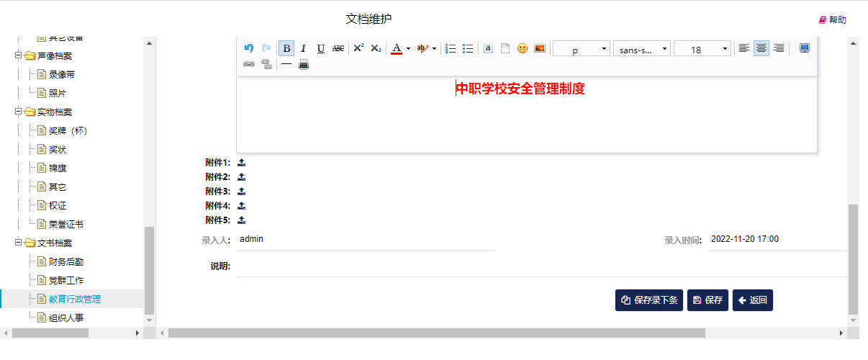Apply superscript formatting
The height and width of the screenshot is (360, 868).
pos(358,48)
